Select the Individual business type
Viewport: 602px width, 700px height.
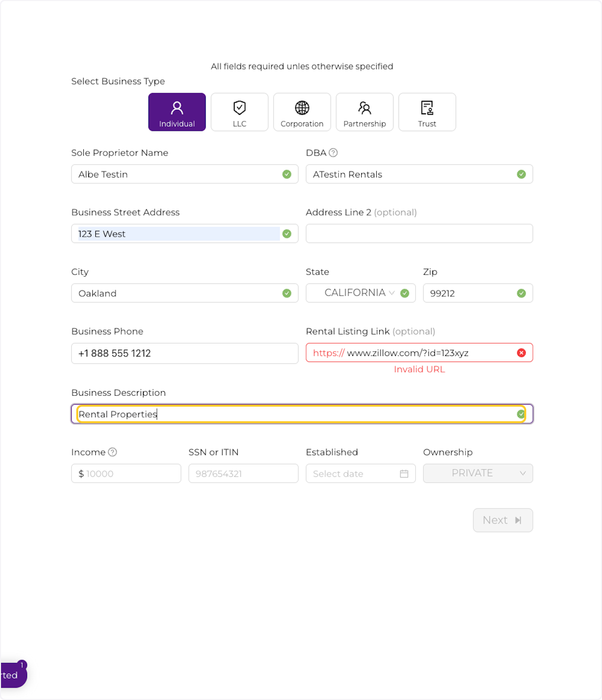(177, 112)
